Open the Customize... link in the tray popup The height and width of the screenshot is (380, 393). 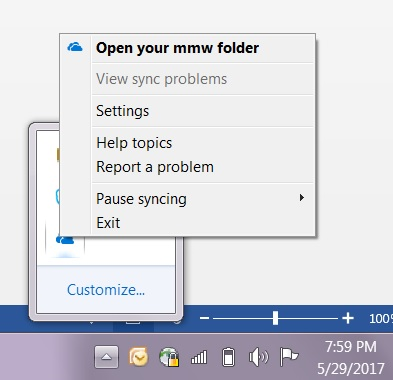[106, 290]
